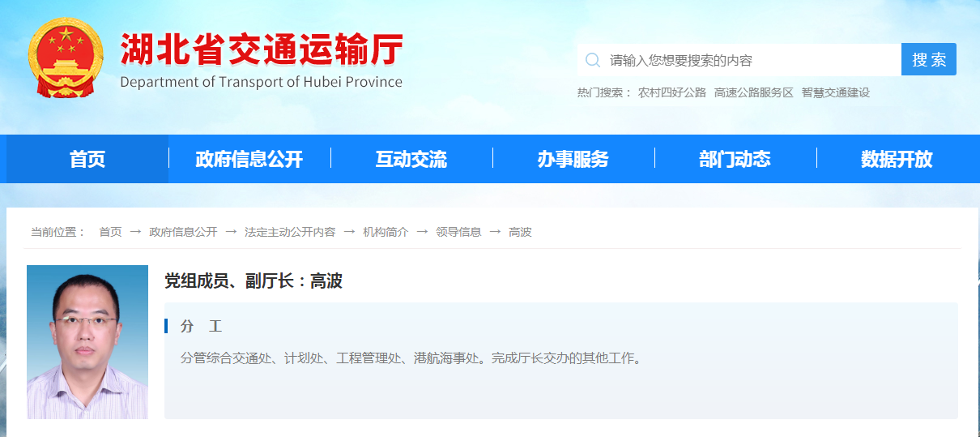Open hot search 智慧交通建设
The height and width of the screenshot is (437, 980).
click(836, 92)
